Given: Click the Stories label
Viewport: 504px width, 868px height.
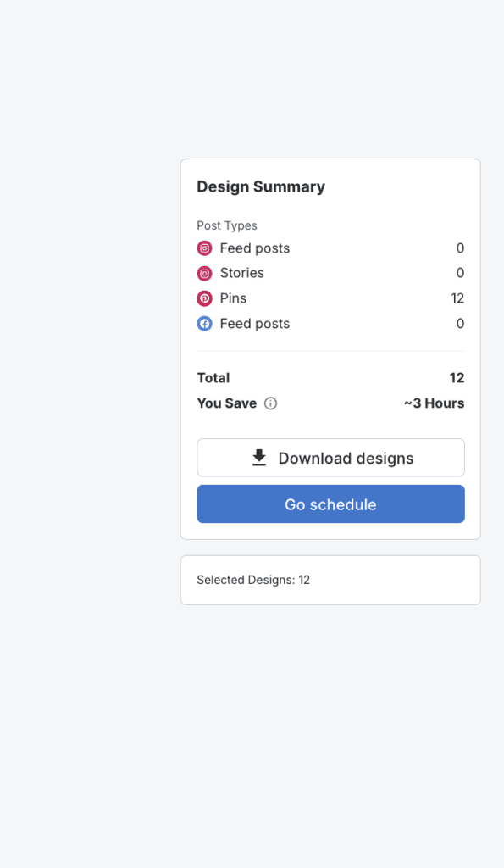Looking at the screenshot, I should coord(241,273).
